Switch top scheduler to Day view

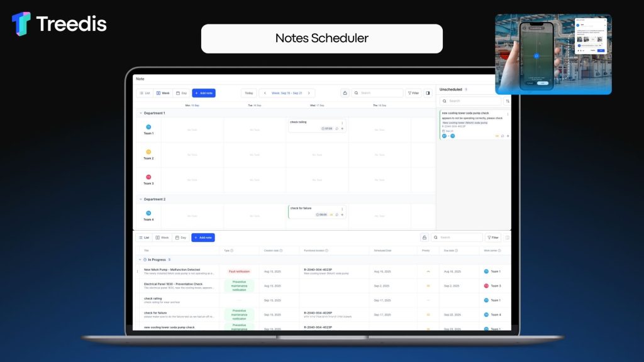click(x=181, y=93)
